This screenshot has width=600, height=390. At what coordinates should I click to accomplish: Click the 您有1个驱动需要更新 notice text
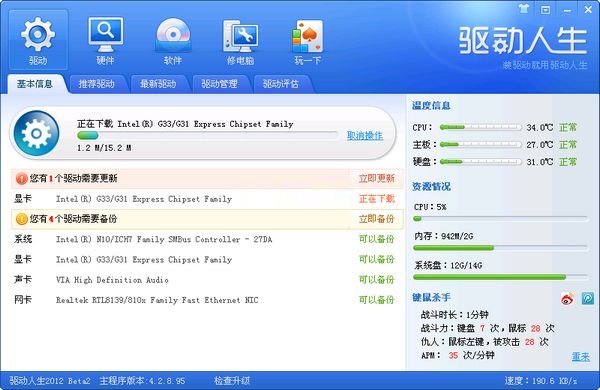coord(73,178)
